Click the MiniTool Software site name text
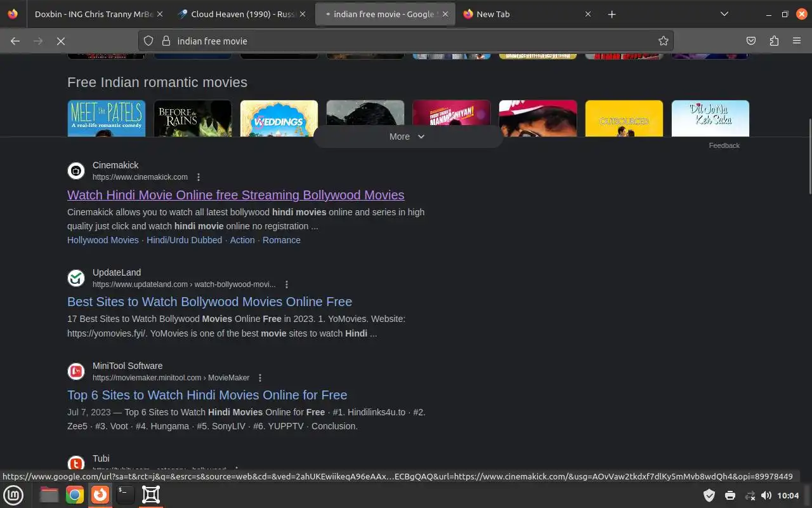 click(x=128, y=366)
